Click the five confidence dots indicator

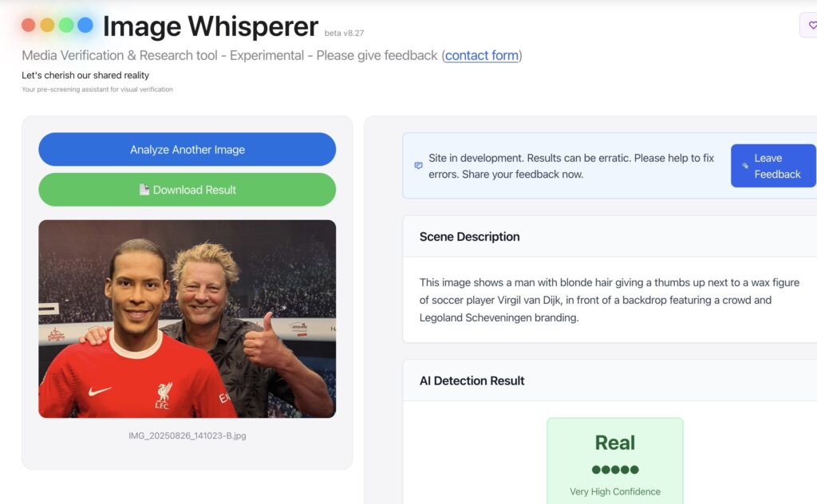(615, 470)
